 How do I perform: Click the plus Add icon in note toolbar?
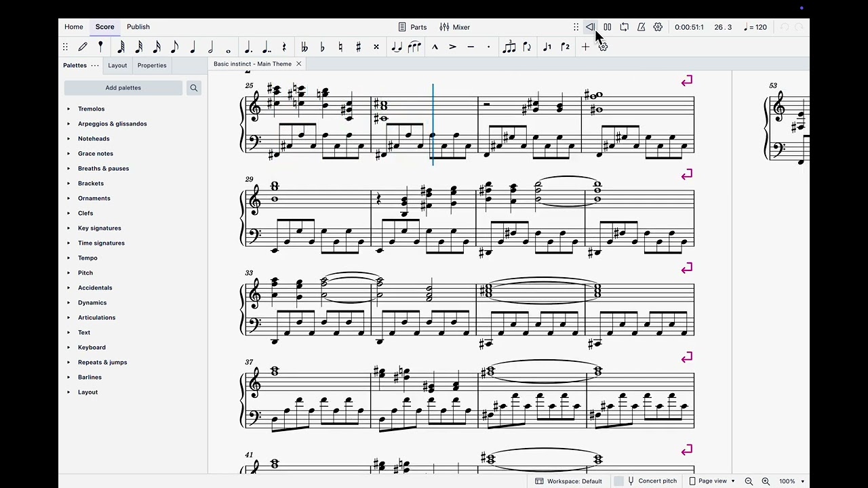pyautogui.click(x=585, y=47)
